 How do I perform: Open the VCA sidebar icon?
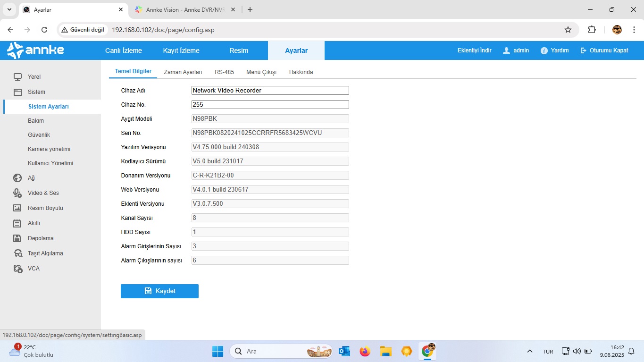17,269
